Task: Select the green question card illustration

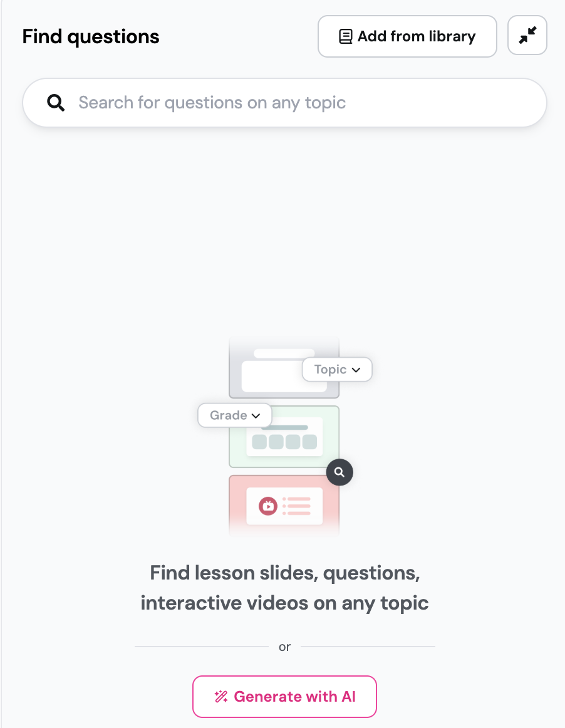Action: pos(284,437)
